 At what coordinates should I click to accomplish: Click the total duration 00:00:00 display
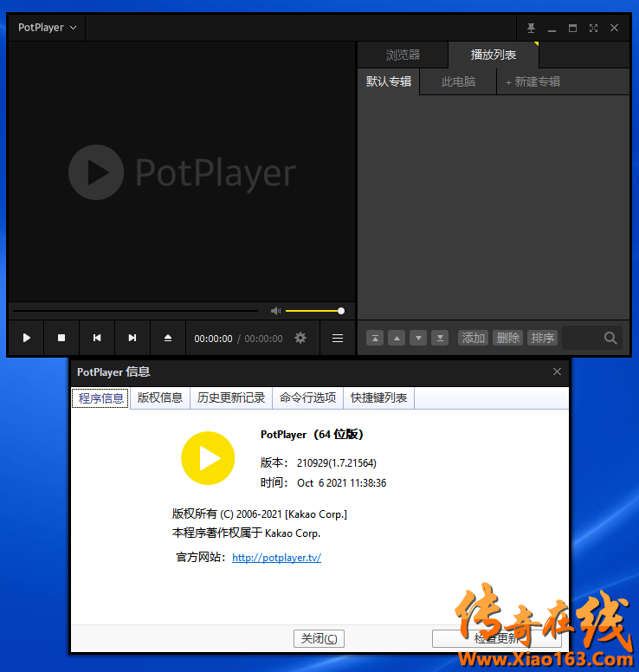click(x=263, y=339)
